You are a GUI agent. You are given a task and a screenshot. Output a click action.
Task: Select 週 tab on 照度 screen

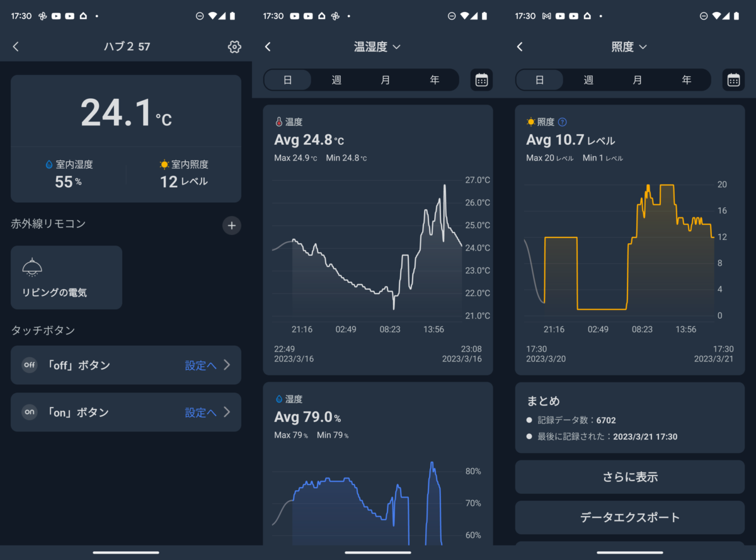588,80
